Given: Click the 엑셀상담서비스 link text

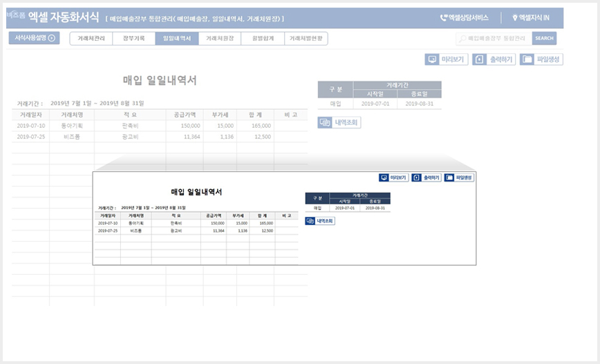Looking at the screenshot, I should click(469, 17).
